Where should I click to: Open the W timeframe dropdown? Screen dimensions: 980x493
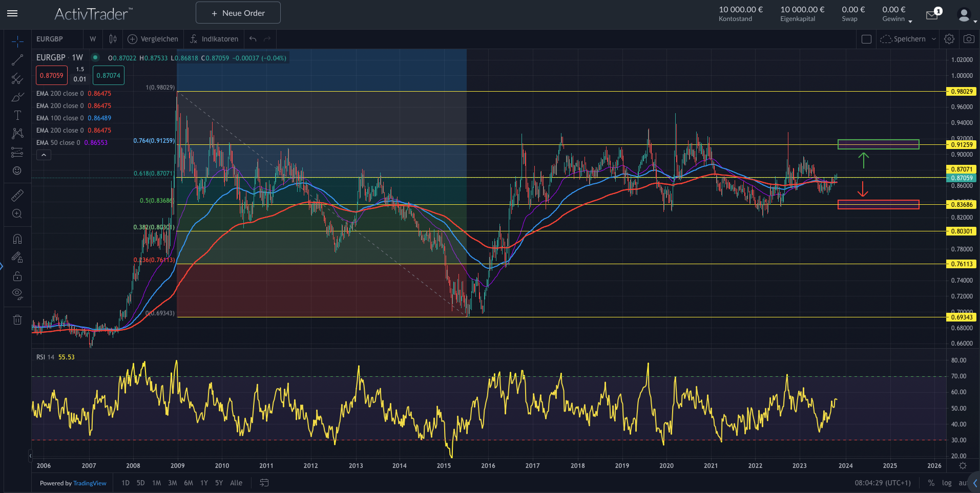pos(93,38)
